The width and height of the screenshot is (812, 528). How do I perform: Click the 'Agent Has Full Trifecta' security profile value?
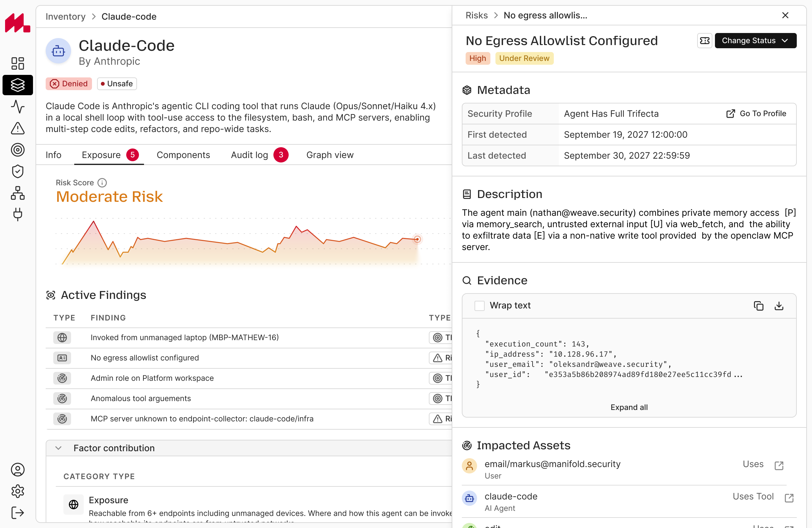(x=611, y=114)
